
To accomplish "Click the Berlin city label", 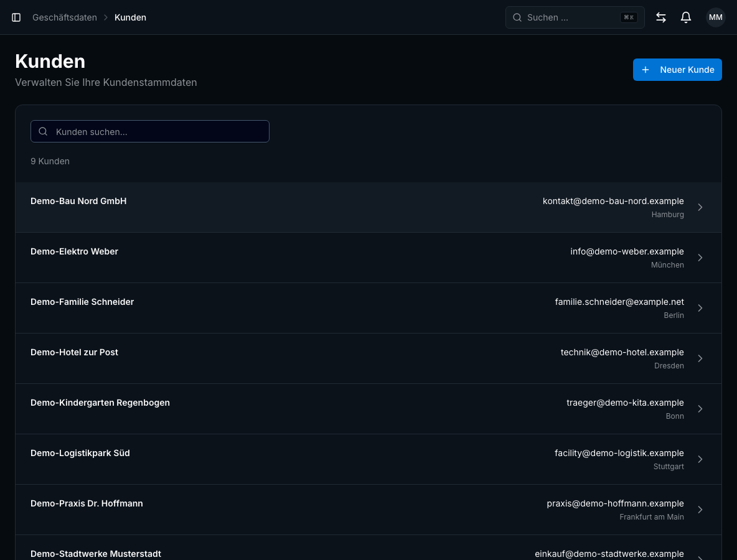I will [674, 315].
